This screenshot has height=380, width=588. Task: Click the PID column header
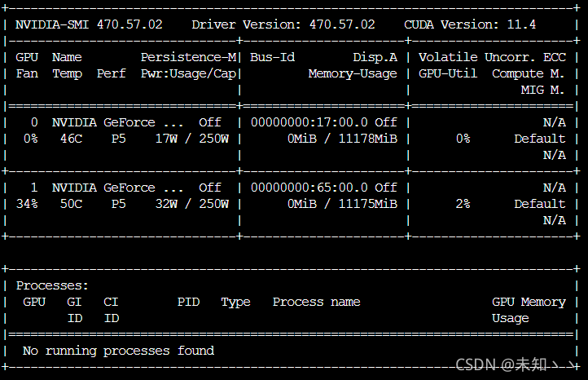(189, 302)
